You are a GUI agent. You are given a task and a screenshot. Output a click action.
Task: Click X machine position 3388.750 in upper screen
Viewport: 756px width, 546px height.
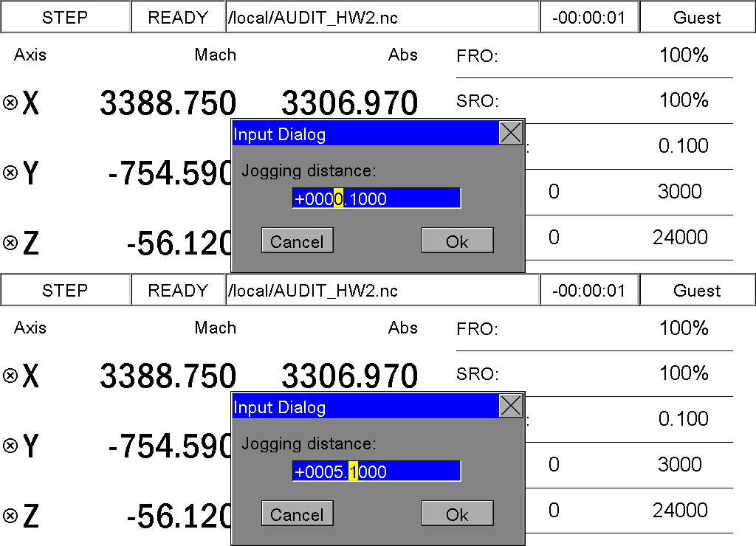tap(168, 103)
